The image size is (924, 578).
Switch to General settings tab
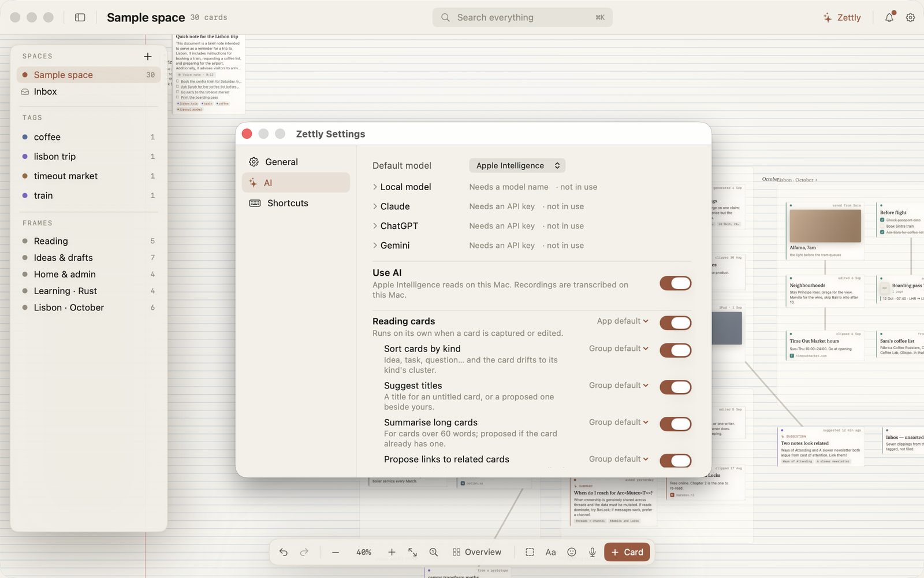tap(296, 162)
